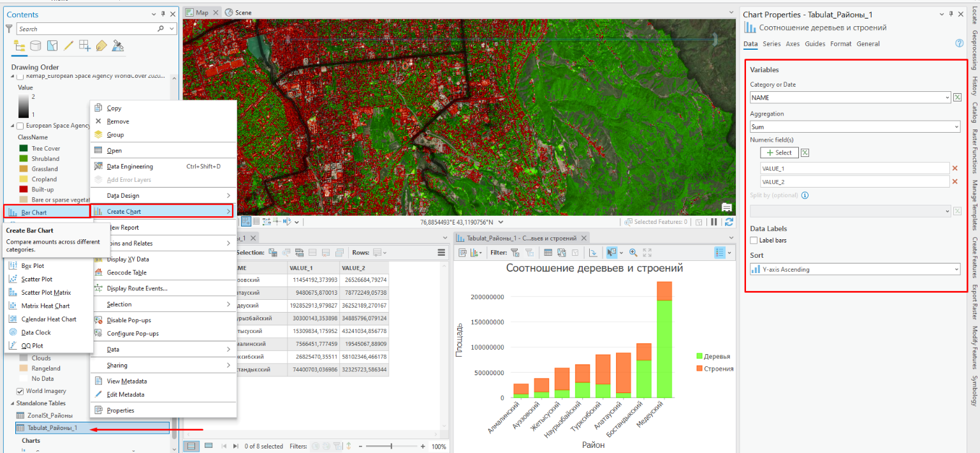The height and width of the screenshot is (453, 980).
Task: Click the pause drawing icon
Action: [713, 222]
